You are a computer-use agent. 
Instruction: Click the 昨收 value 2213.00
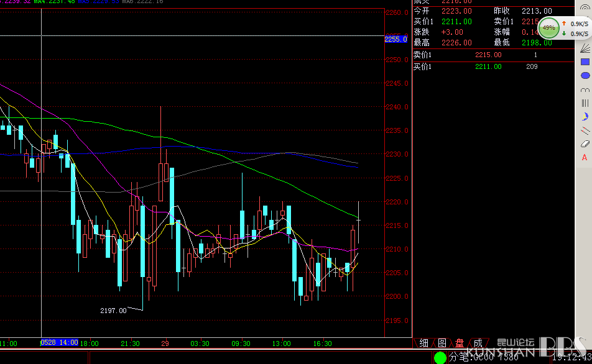(x=537, y=11)
